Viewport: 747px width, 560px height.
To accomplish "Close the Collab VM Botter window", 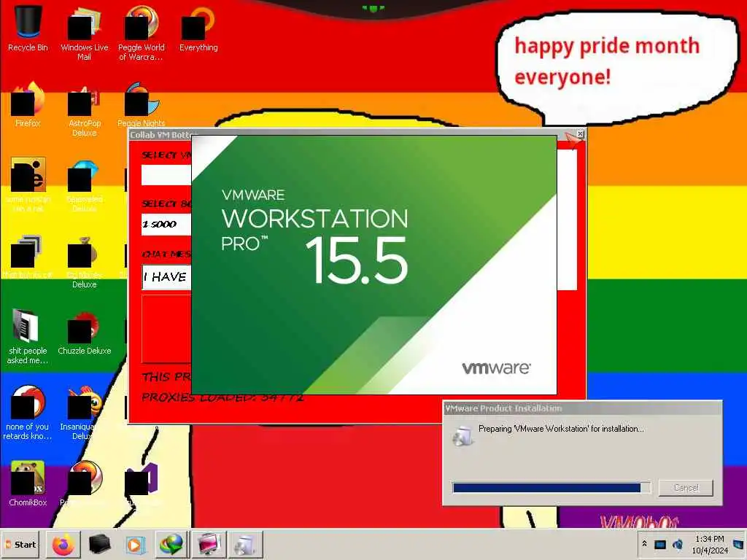I will [580, 134].
